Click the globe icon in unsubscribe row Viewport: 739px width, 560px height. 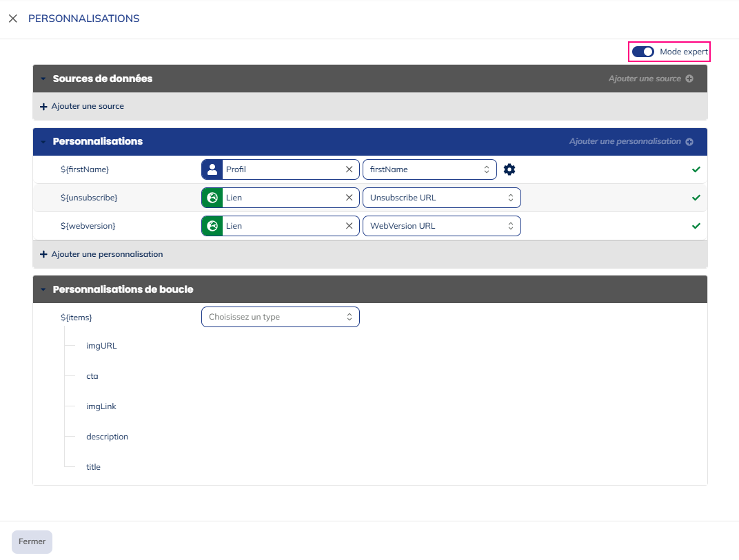point(212,198)
